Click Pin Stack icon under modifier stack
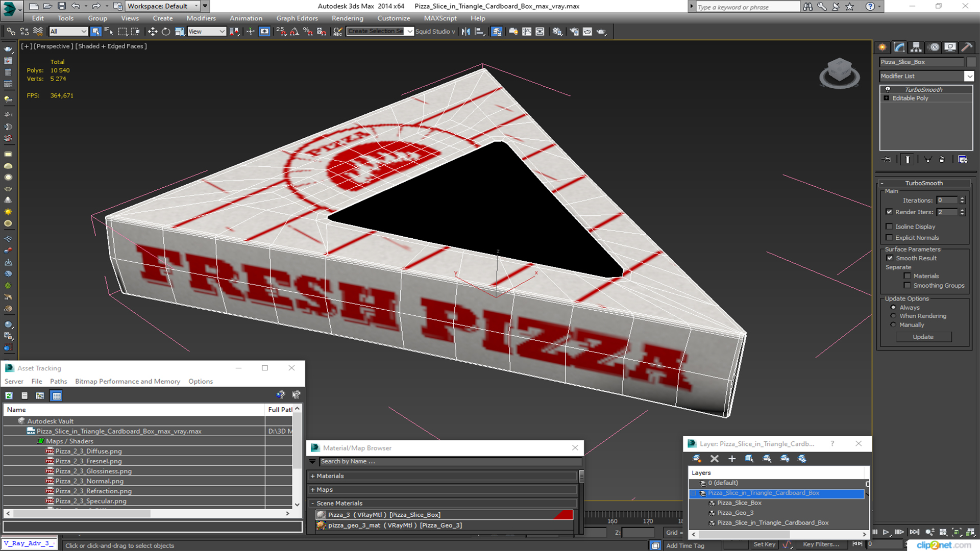This screenshot has height=551, width=980. tap(887, 160)
